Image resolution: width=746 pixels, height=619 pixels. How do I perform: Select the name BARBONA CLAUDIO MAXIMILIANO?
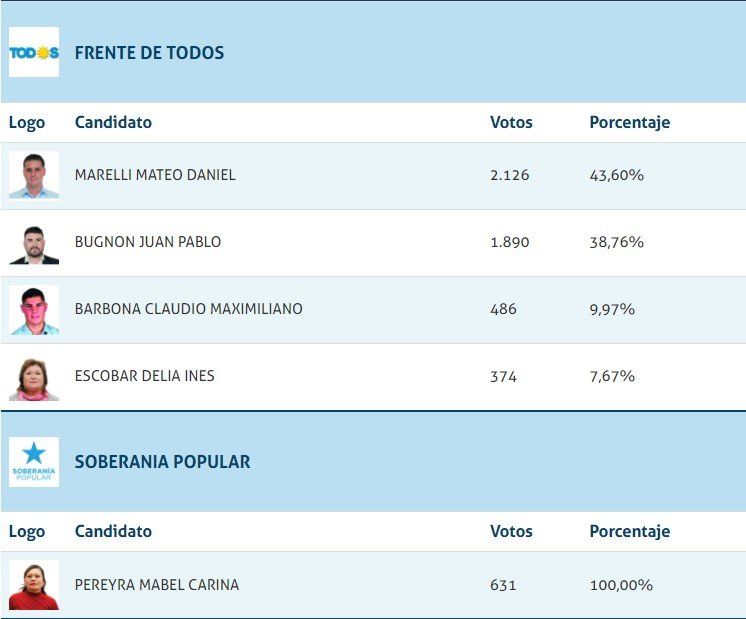tap(188, 309)
